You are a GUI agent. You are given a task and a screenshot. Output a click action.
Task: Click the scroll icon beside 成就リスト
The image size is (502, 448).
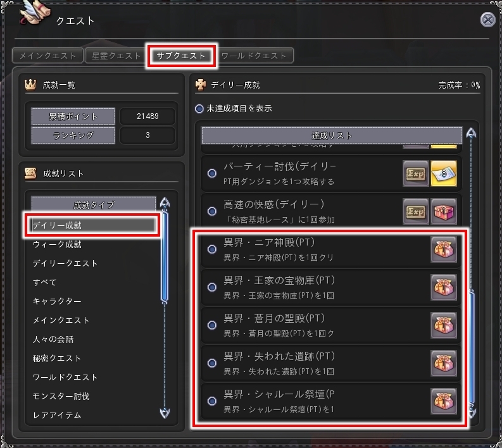(30, 173)
